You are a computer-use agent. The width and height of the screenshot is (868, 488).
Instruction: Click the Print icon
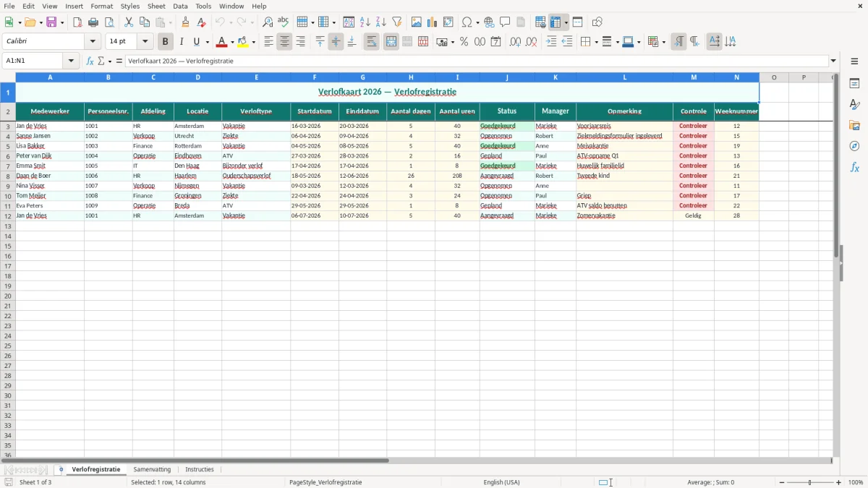[x=93, y=22]
